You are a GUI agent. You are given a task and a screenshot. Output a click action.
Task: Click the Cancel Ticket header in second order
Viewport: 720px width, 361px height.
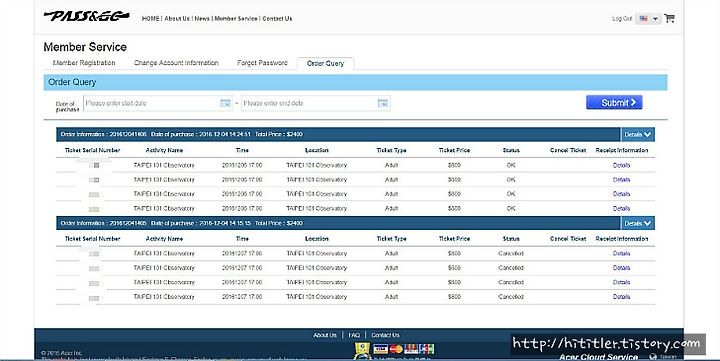568,239
